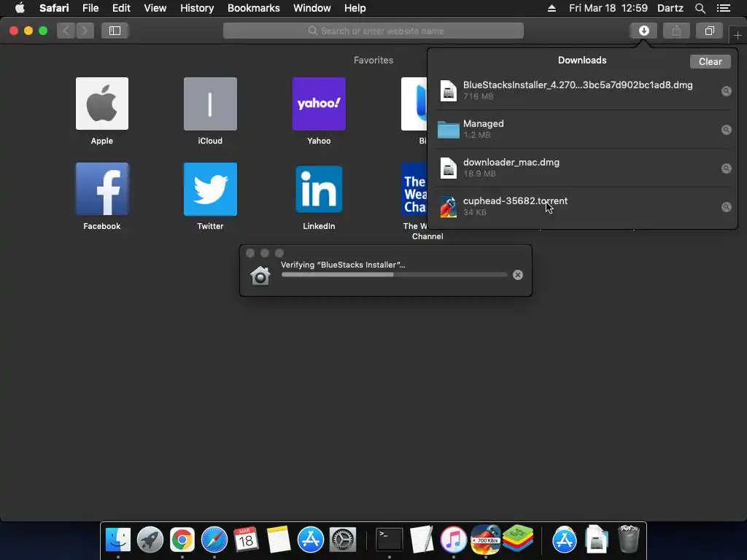
Task: Go back with the back arrow
Action: 66,31
